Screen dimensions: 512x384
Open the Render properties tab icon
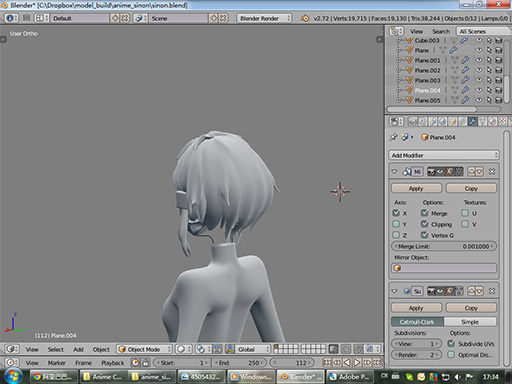tap(413, 122)
